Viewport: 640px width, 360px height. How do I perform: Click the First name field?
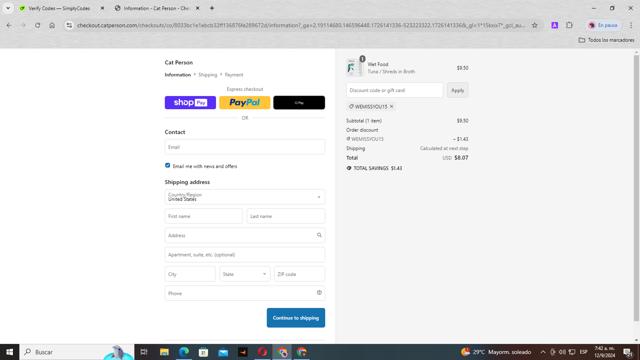pos(204,216)
